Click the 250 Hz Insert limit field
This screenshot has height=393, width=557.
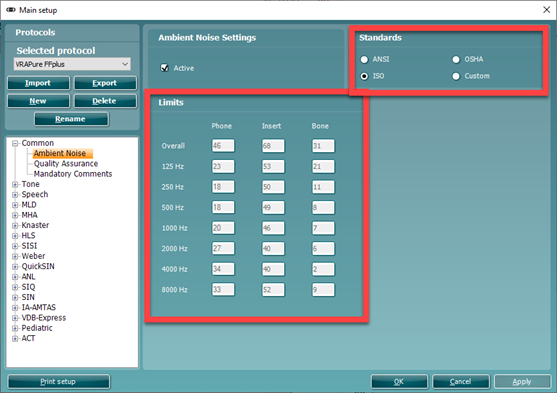point(273,187)
